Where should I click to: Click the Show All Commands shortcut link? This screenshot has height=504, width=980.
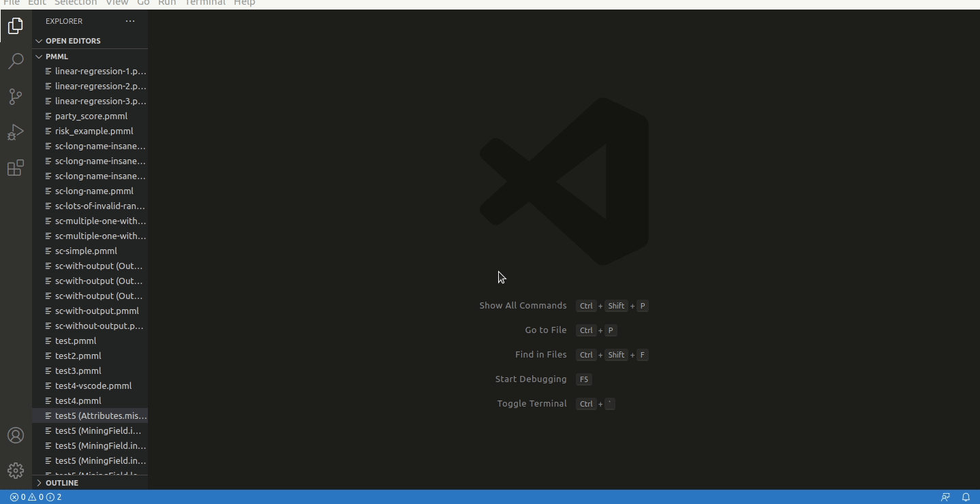pyautogui.click(x=523, y=306)
